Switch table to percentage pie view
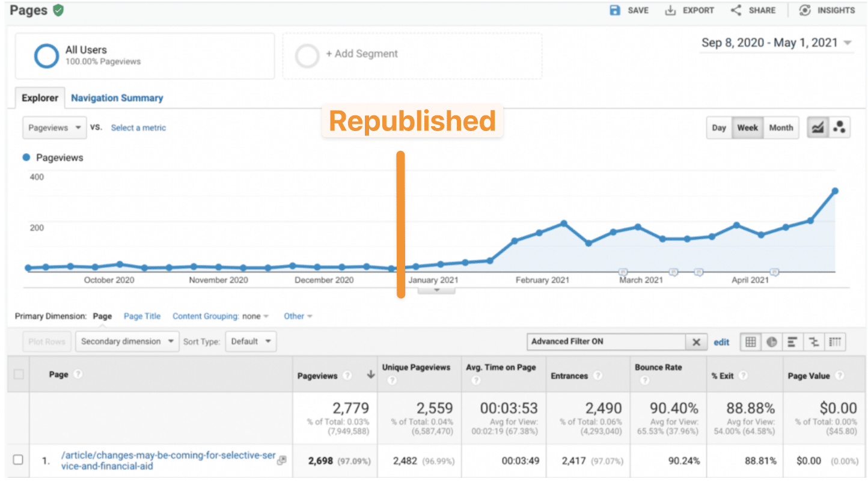Viewport: 868px width, 482px height. tap(771, 342)
